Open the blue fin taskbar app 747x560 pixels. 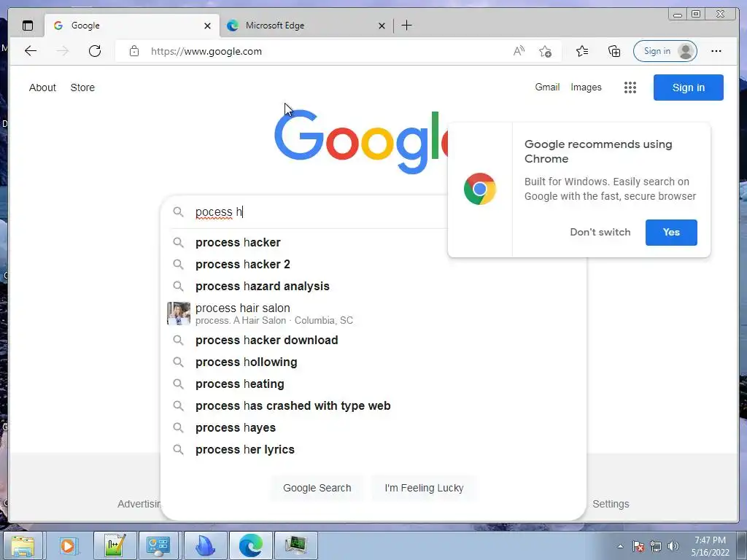pos(206,545)
